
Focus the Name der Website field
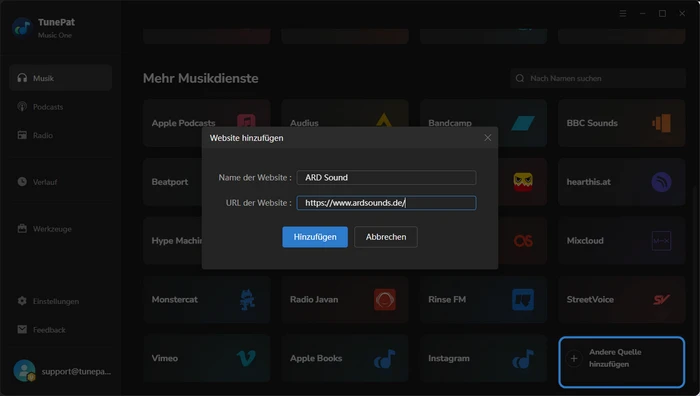(x=386, y=177)
